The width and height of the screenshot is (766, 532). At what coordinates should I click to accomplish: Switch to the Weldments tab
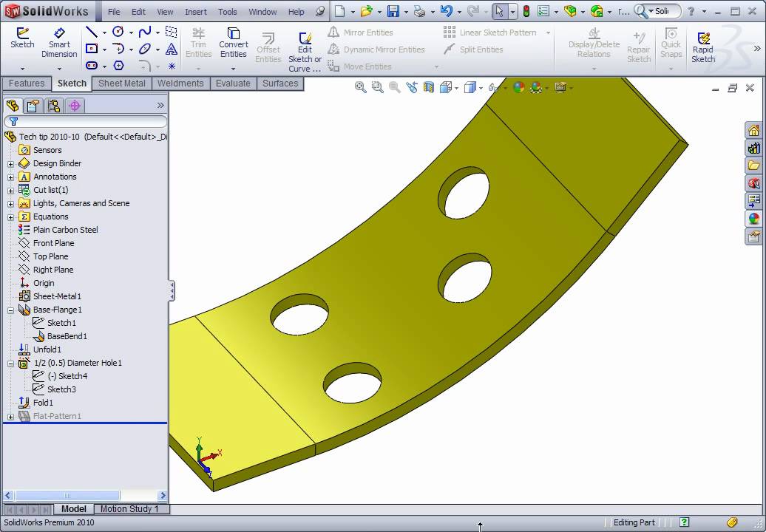tap(180, 83)
